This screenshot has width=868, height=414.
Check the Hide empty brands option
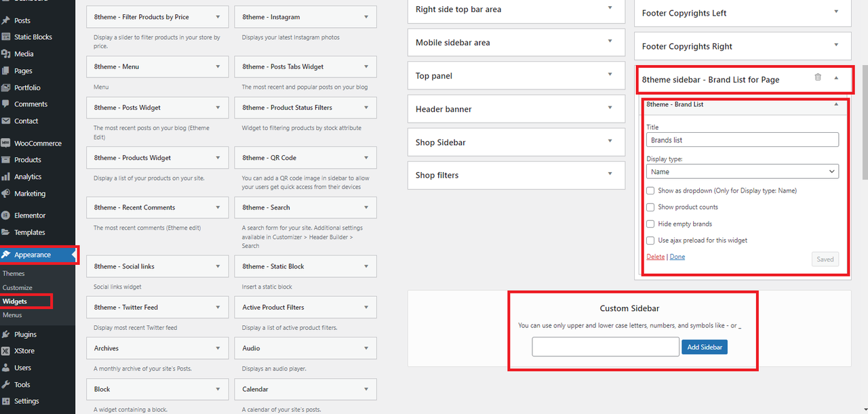(650, 224)
